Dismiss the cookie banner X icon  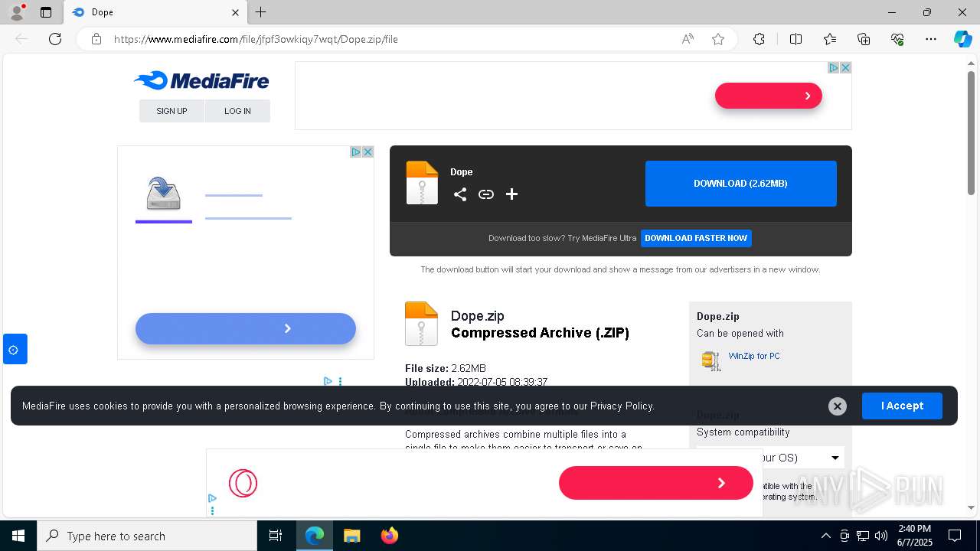point(838,406)
